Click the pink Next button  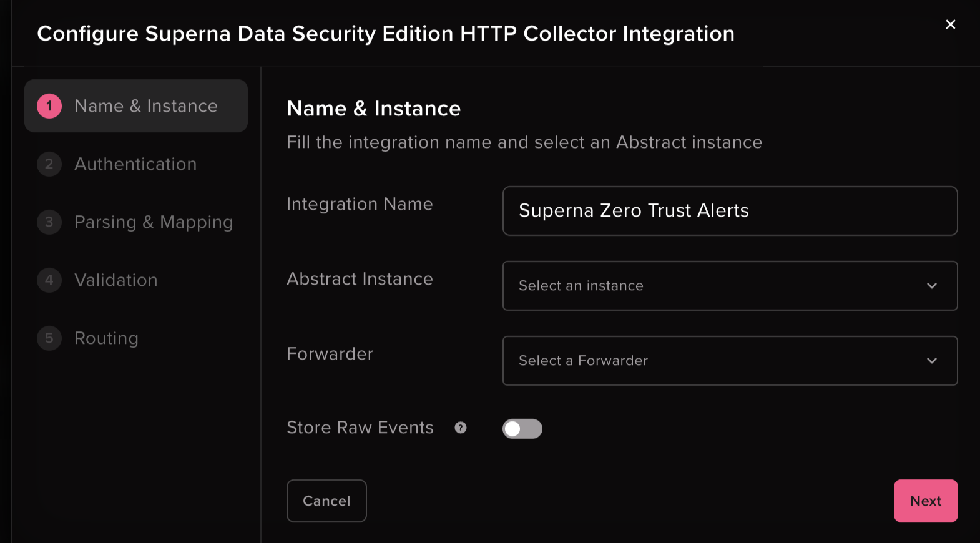coord(926,501)
